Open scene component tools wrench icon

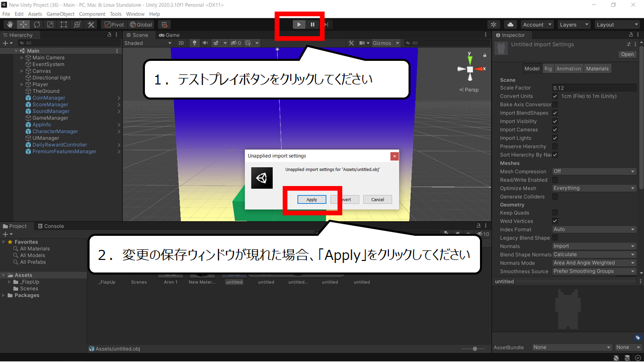click(x=352, y=43)
